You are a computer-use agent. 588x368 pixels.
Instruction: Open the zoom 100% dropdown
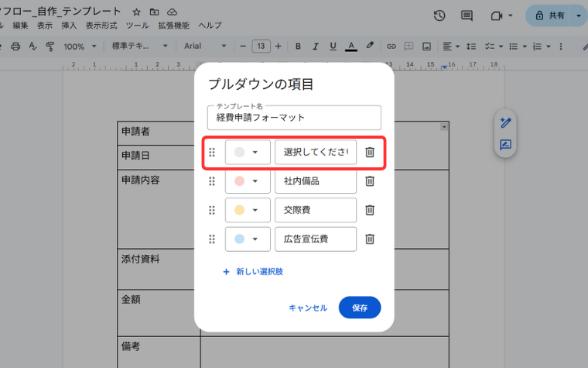tap(80, 46)
